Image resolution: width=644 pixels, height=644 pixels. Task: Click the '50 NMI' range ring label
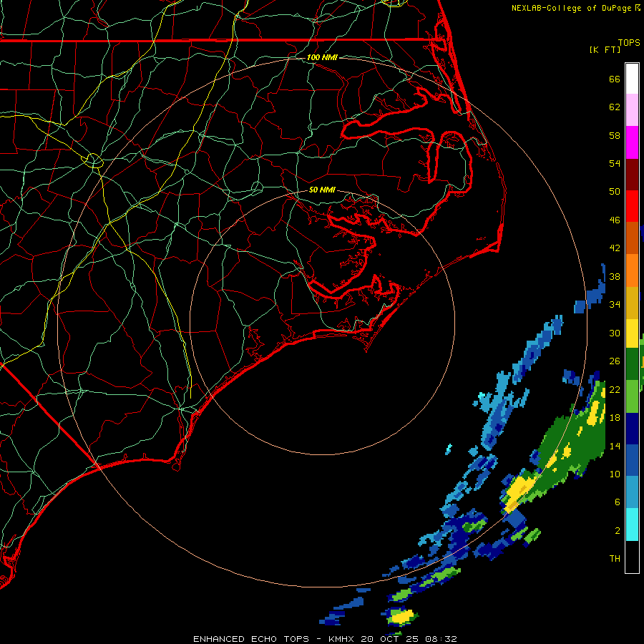322,190
